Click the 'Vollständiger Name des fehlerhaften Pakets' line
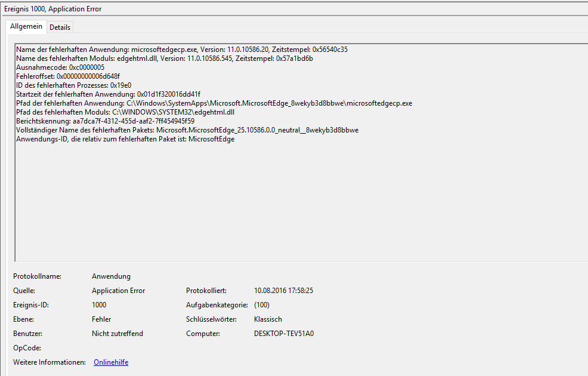This screenshot has height=376, width=588. click(187, 130)
